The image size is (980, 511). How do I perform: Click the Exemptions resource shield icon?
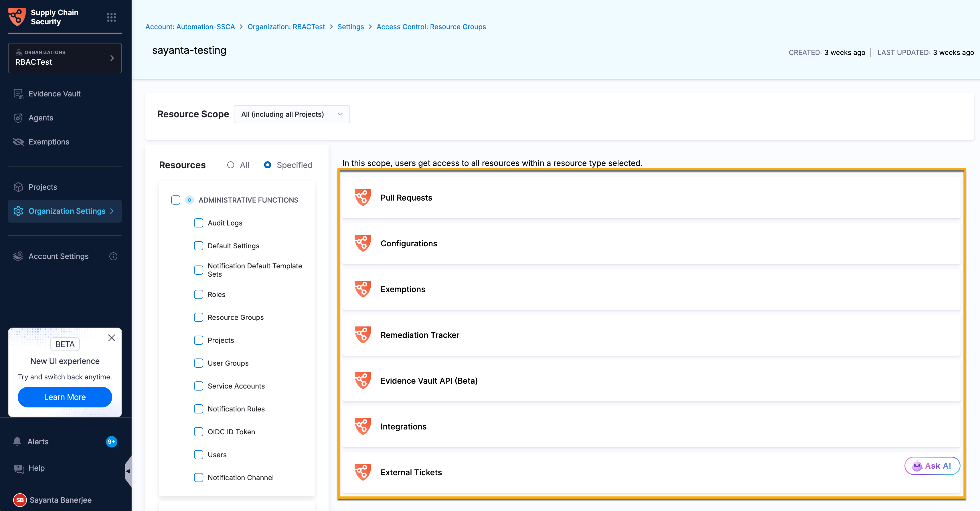pyautogui.click(x=363, y=289)
